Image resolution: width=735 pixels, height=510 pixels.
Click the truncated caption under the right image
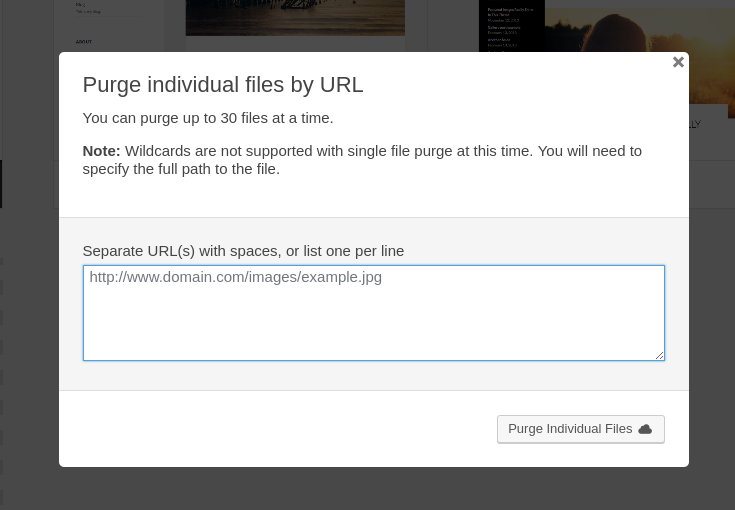click(694, 125)
